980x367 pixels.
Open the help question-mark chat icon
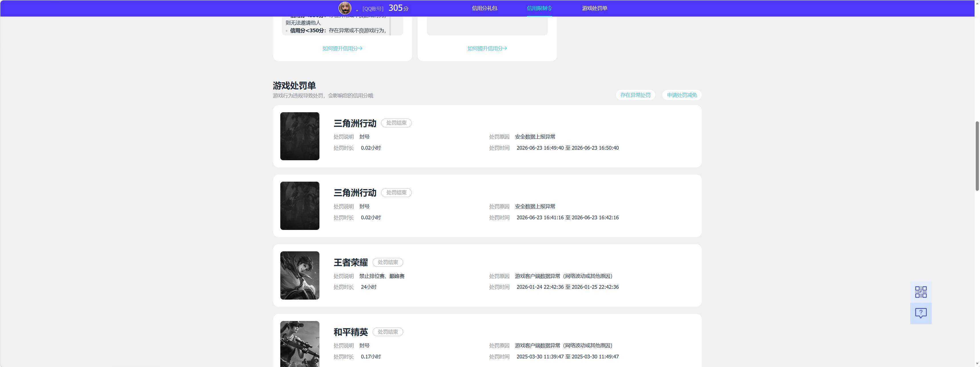click(x=921, y=313)
